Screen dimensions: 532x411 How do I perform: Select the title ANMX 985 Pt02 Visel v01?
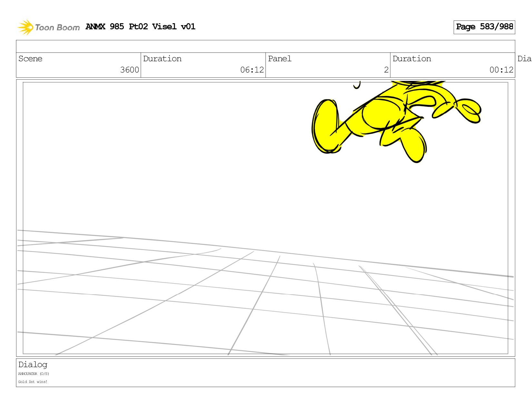click(141, 26)
